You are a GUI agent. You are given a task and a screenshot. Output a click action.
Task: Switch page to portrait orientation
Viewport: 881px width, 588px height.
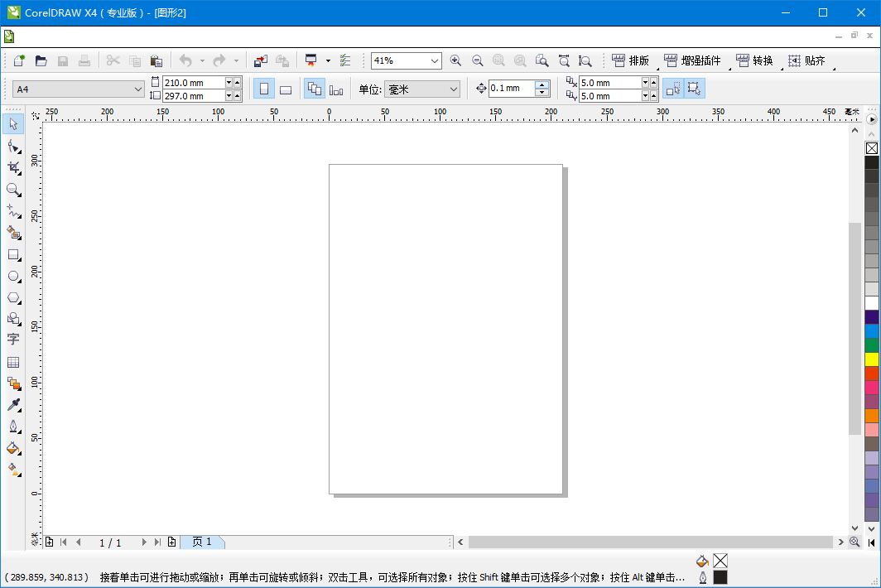[x=264, y=89]
